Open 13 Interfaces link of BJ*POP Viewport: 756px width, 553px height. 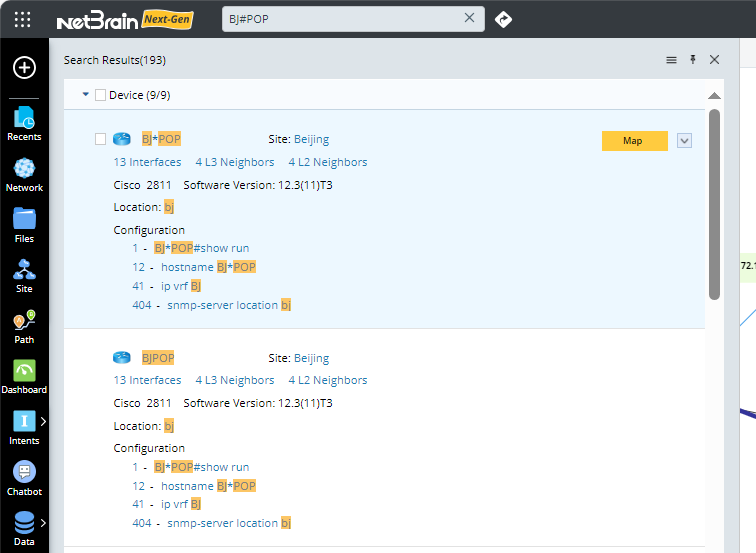148,162
